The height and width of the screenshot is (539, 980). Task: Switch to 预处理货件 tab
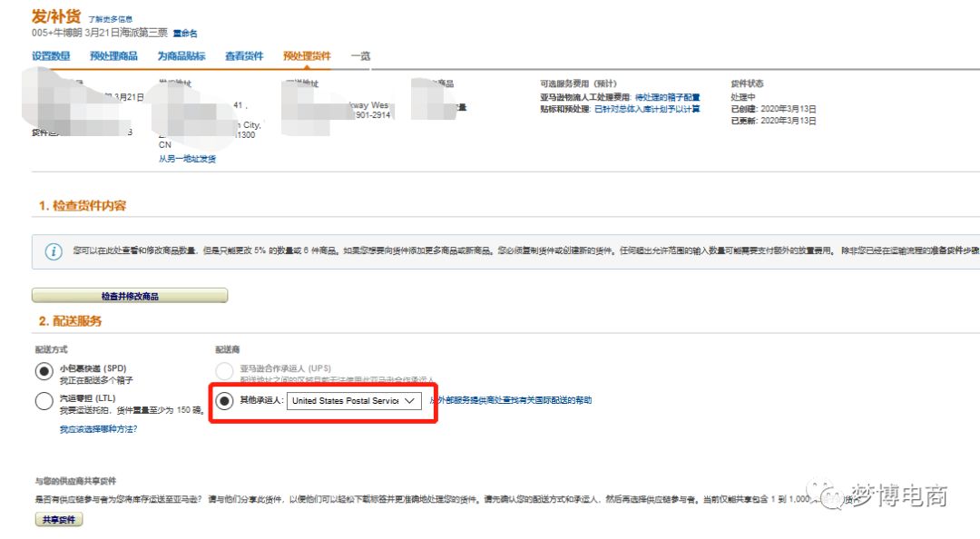307,55
